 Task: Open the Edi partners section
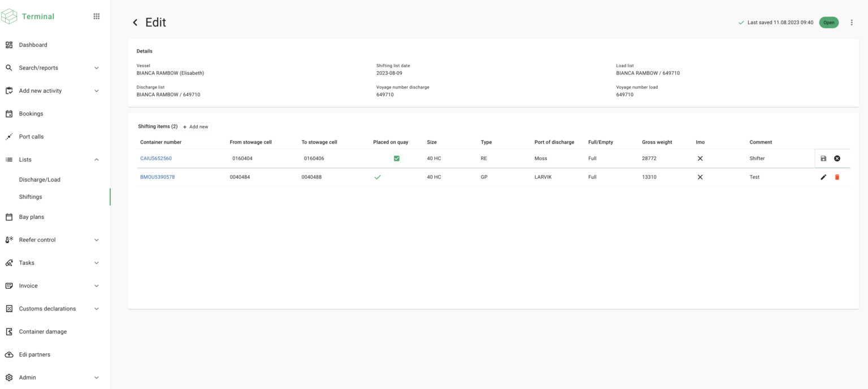pos(35,354)
